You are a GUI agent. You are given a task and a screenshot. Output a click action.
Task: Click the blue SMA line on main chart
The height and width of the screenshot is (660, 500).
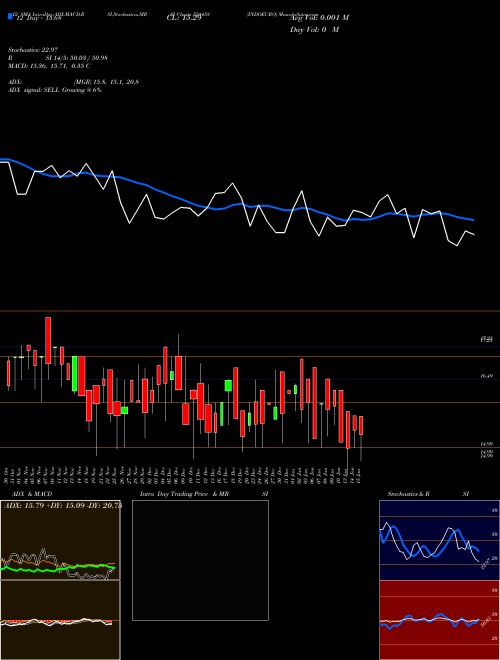(x=236, y=205)
